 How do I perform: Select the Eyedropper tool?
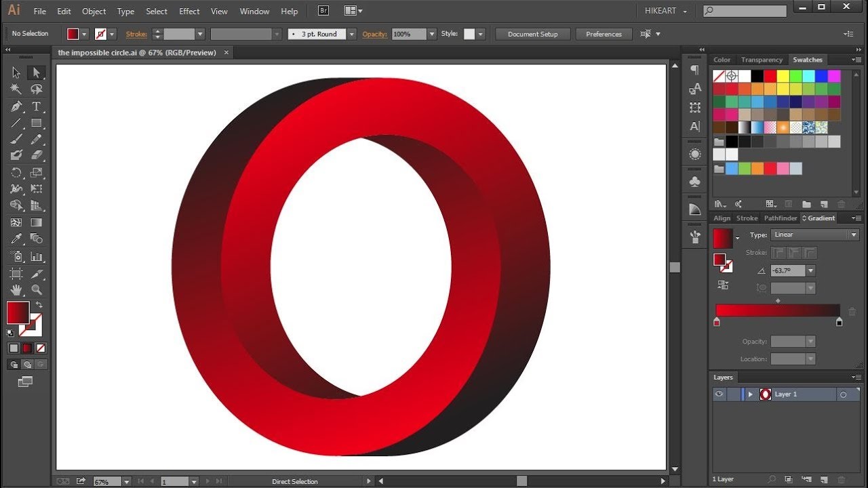(x=16, y=239)
